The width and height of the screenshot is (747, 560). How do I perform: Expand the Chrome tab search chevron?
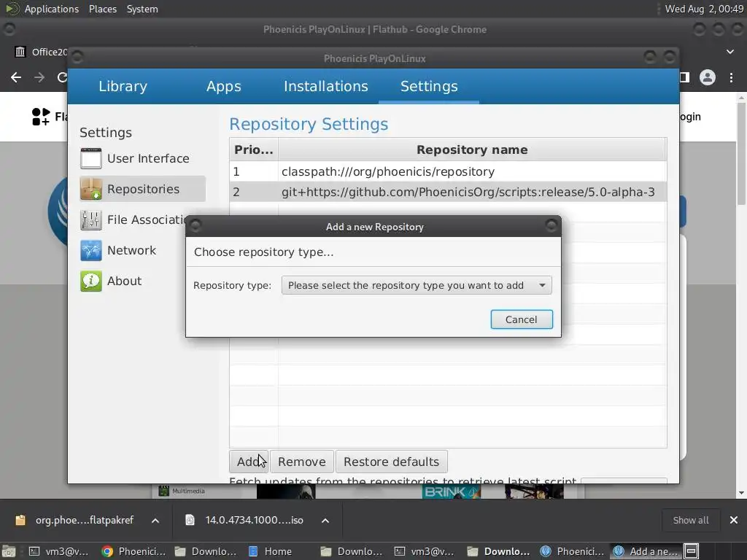pos(729,52)
